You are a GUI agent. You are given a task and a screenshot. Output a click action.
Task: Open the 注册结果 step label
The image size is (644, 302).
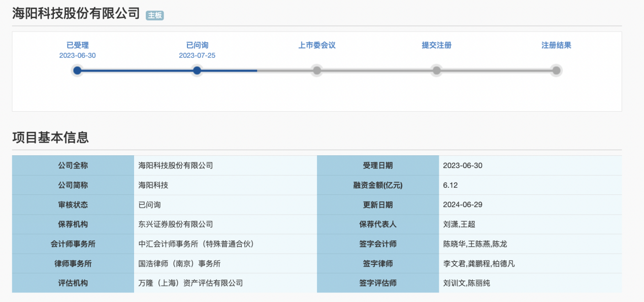tap(556, 45)
